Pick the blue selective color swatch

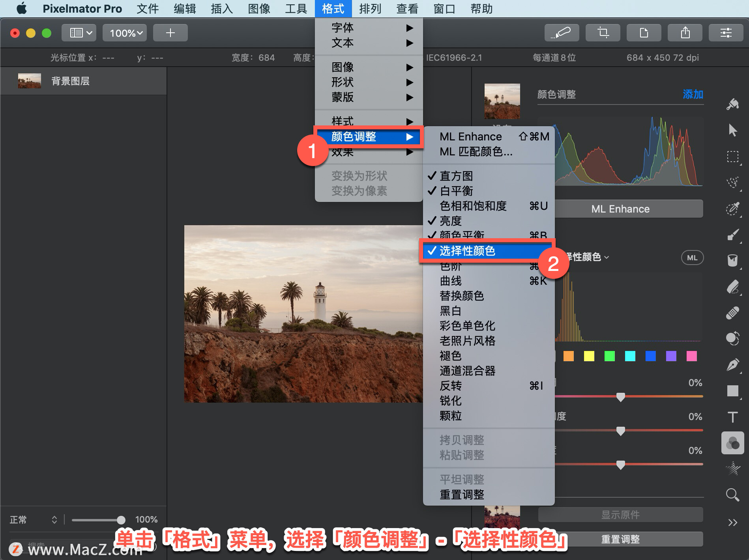tap(651, 356)
